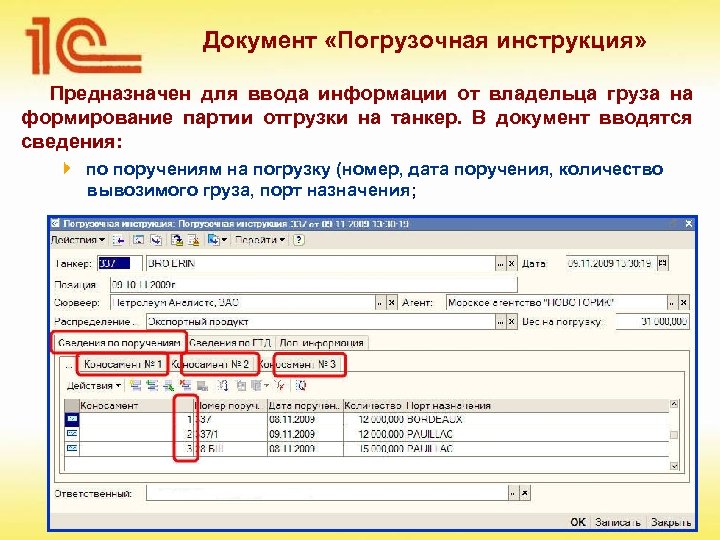720x540 pixels.
Task: Click delete row icon with red cross in table toolbar
Action: pos(186,386)
